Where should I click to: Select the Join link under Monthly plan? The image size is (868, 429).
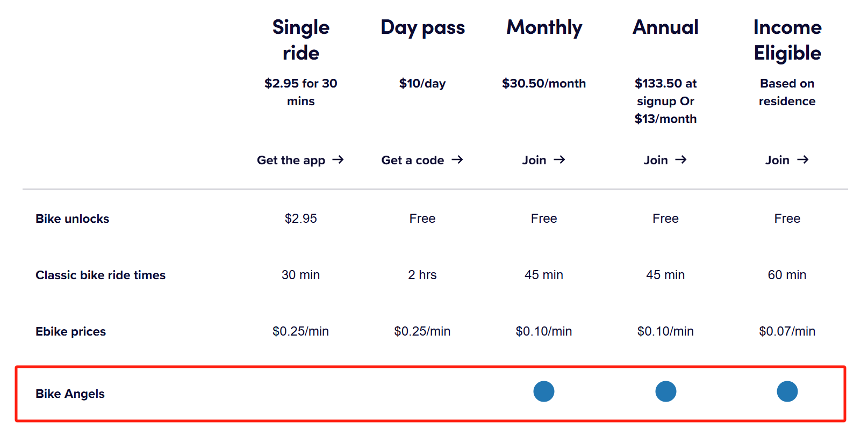point(534,160)
